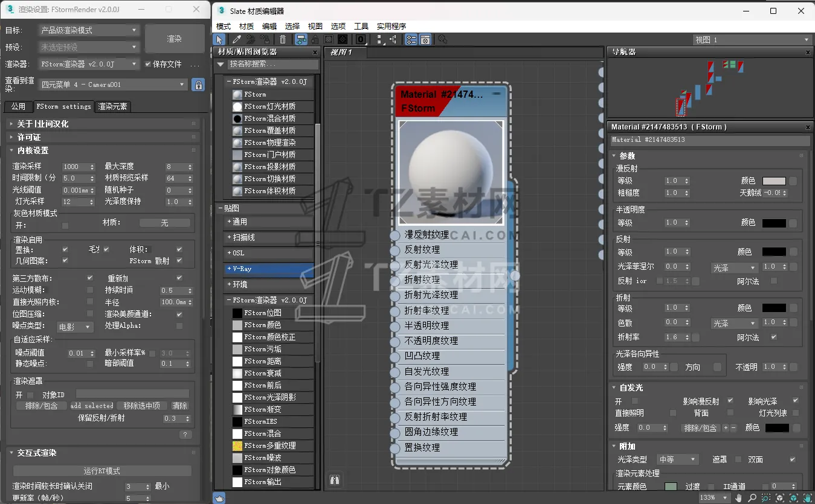The height and width of the screenshot is (504, 815).
Task: Click the 运行RT模式 button
Action: pyautogui.click(x=102, y=471)
